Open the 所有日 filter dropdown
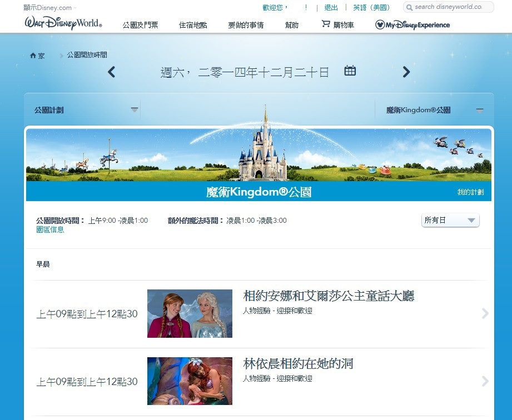Screen dimensions: 512x420 point(450,221)
